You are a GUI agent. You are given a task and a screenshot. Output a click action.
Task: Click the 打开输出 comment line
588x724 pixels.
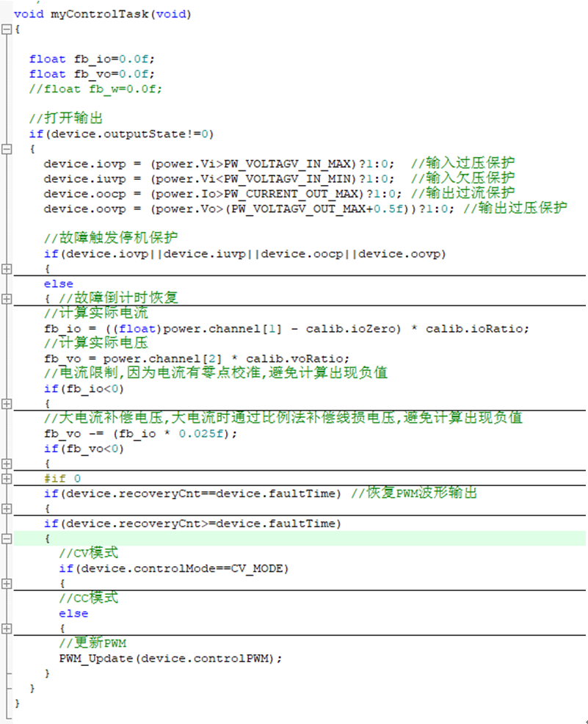[65, 119]
